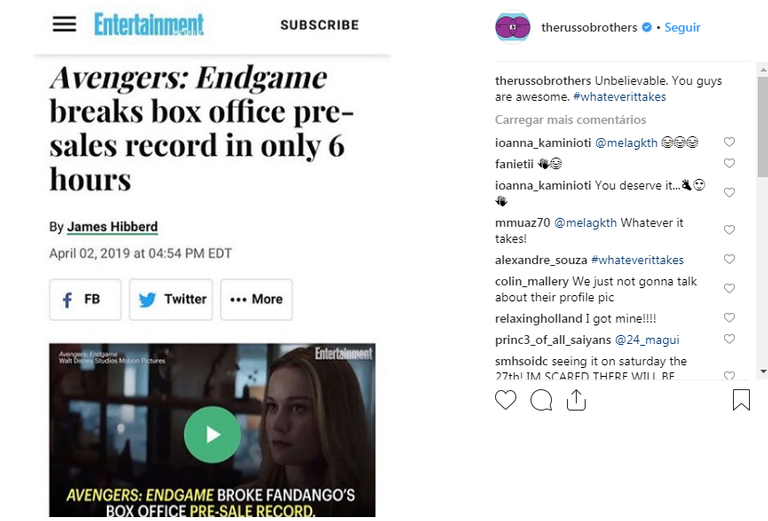
Task: Expand Carregar mais comentários
Action: pos(570,119)
